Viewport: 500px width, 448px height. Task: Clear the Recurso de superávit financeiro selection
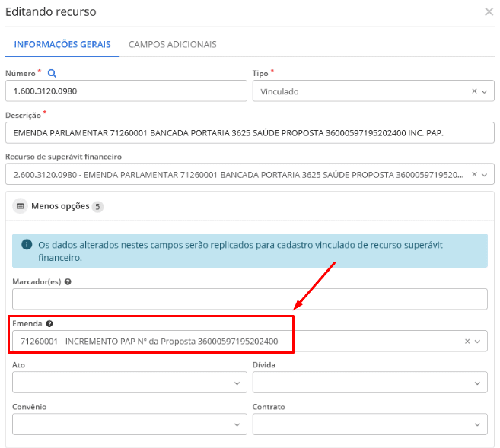tap(474, 174)
